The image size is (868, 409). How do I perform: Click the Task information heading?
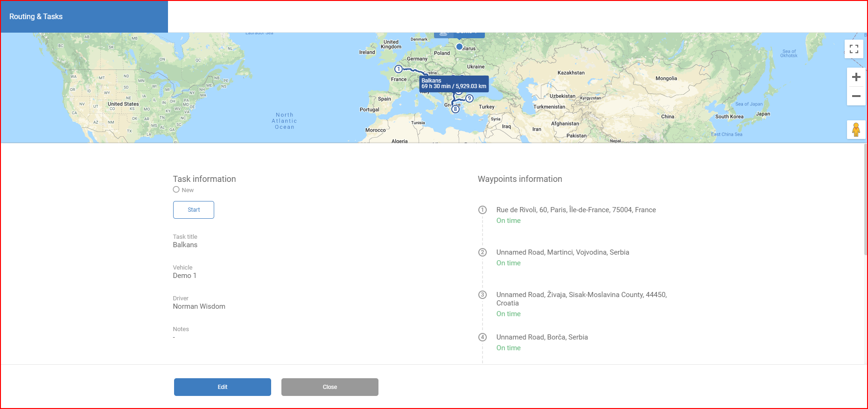click(204, 179)
